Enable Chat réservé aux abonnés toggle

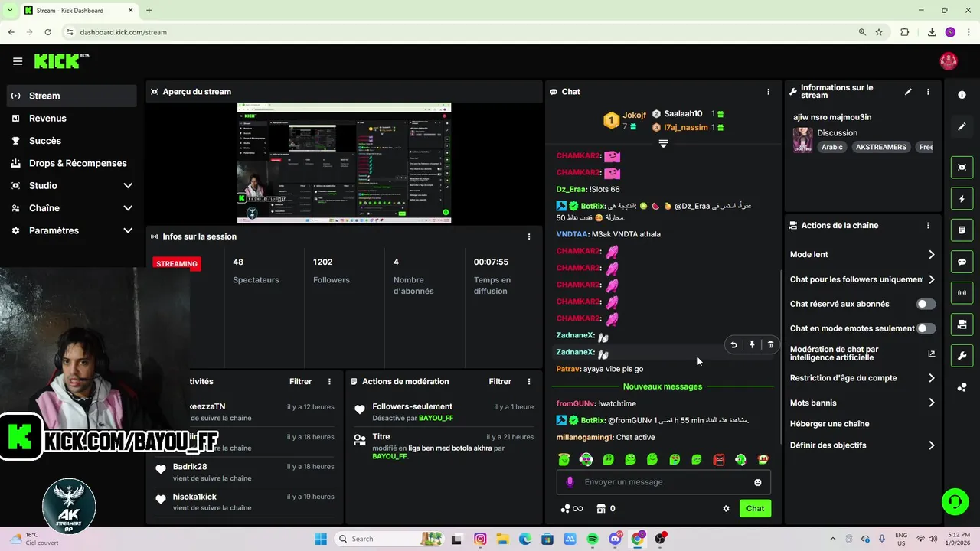pyautogui.click(x=926, y=304)
